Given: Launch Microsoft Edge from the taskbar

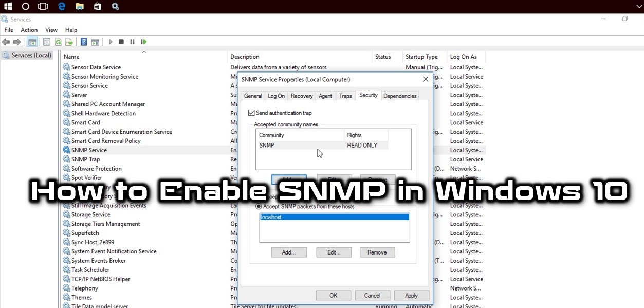Looking at the screenshot, I should [62, 7].
